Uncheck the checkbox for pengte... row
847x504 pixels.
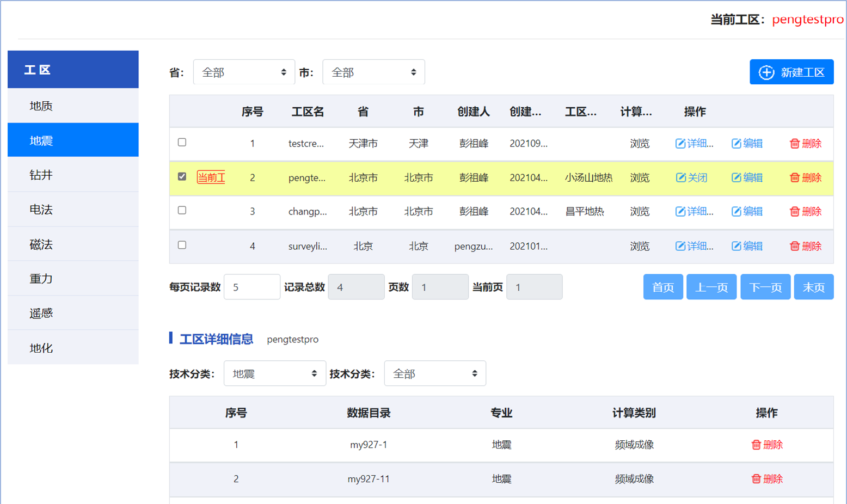(182, 176)
